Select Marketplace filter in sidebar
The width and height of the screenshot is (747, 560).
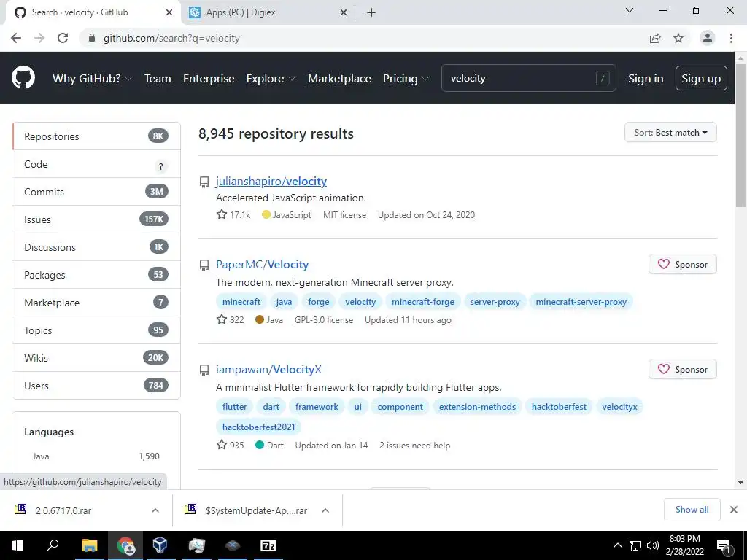(96, 303)
